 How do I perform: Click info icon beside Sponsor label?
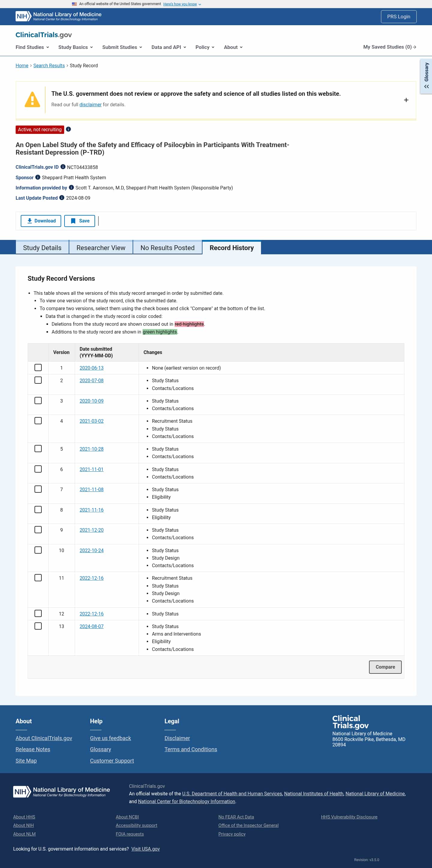[38, 177]
